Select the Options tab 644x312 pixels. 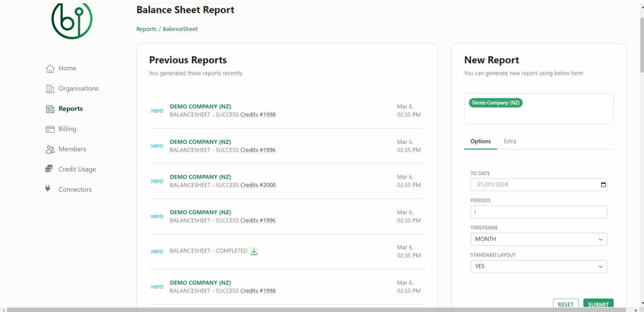click(x=480, y=141)
